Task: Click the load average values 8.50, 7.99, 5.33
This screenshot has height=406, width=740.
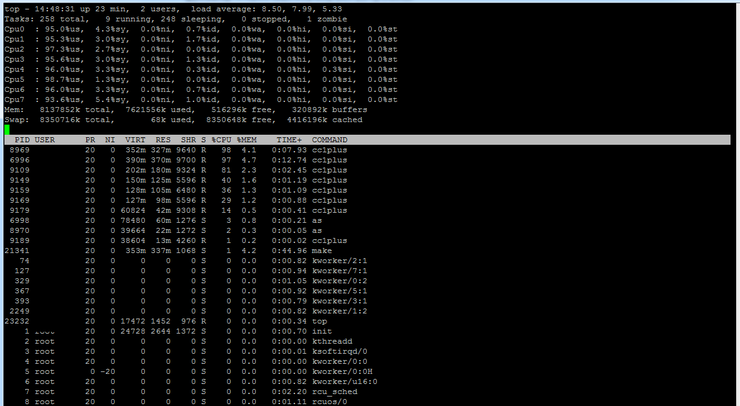Action: [x=302, y=9]
